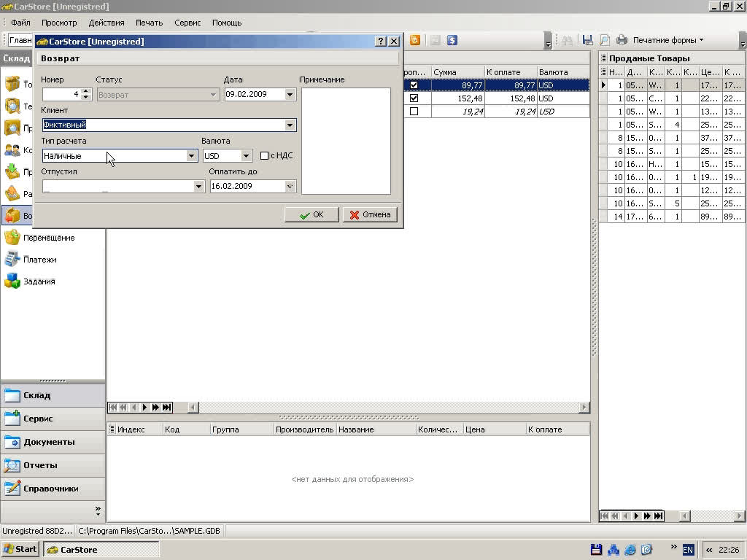Uncheck the checkbox in the 152,48 row
Image resolution: width=747 pixels, height=560 pixels.
[x=414, y=98]
